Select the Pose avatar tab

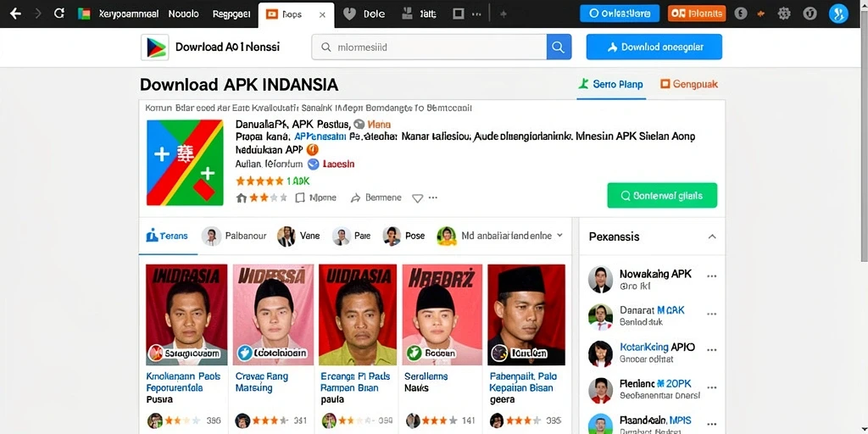point(403,236)
